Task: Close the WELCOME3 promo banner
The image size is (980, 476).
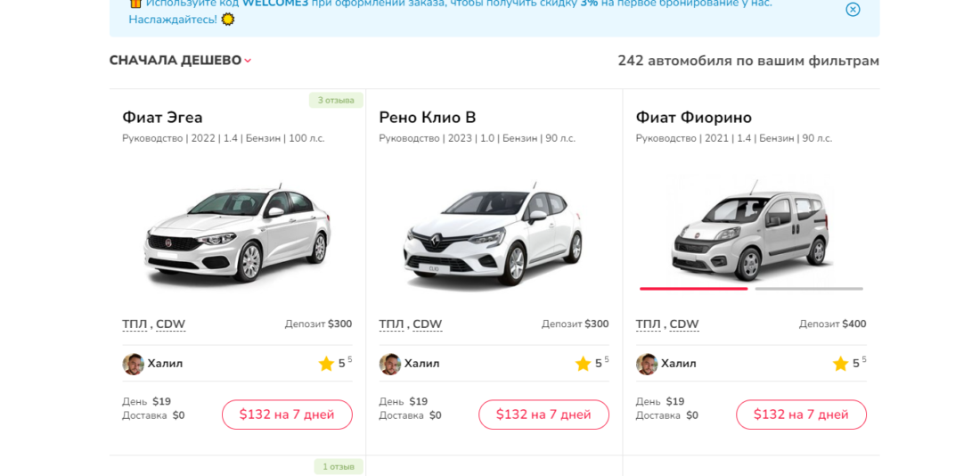Action: (x=853, y=10)
